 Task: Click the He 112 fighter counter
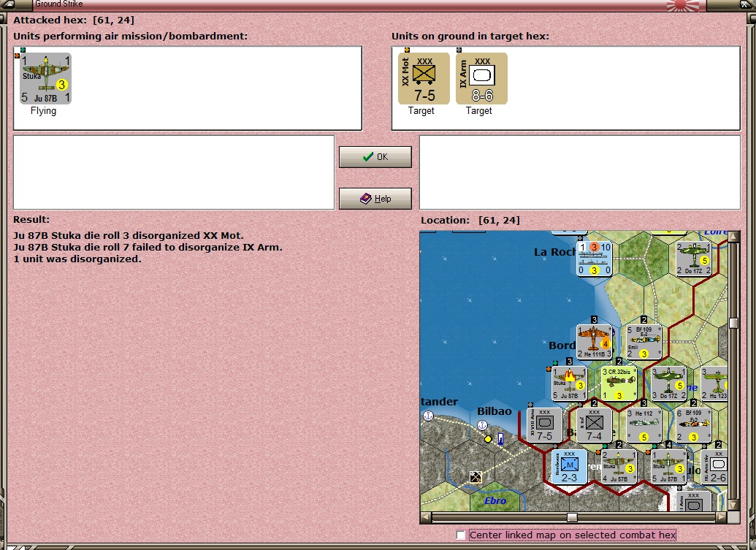tap(644, 424)
